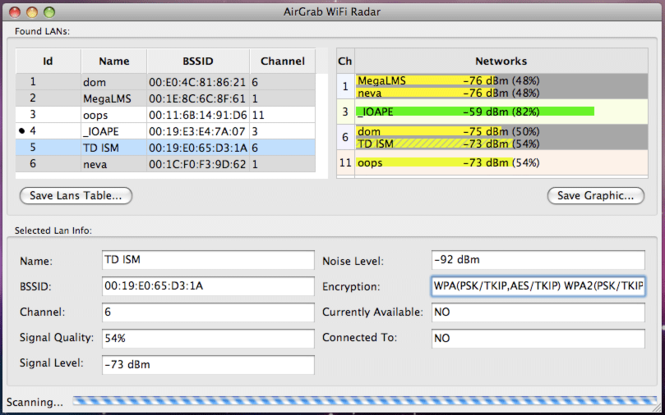The height and width of the screenshot is (415, 665).
Task: Click the Noise Level field
Action: pos(538,260)
